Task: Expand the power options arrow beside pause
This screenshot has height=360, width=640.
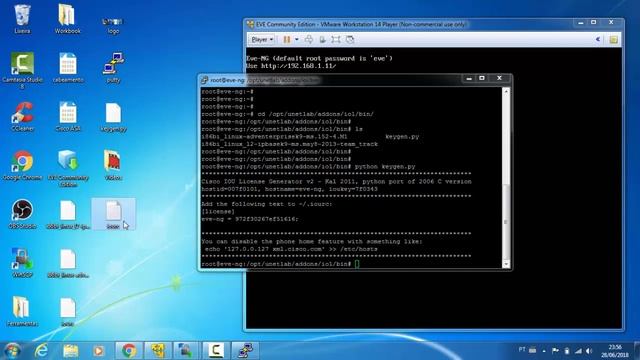Action: (x=297, y=40)
